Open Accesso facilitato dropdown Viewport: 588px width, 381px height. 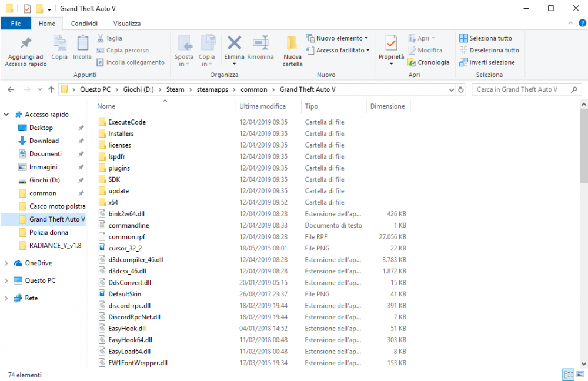338,50
